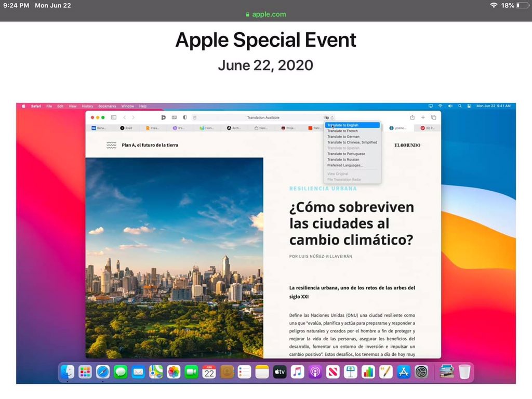Image resolution: width=532 pixels, height=399 pixels.
Task: Choose Translate to French
Action: coord(352,131)
